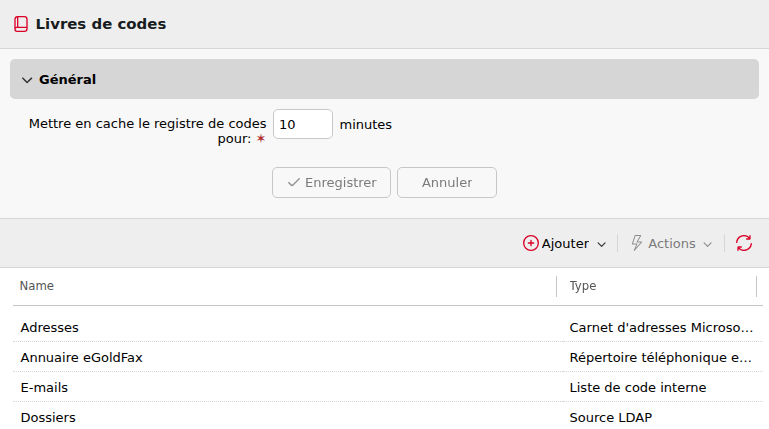The height and width of the screenshot is (429, 769).
Task: Click the Liste de code interne cell
Action: coord(638,387)
